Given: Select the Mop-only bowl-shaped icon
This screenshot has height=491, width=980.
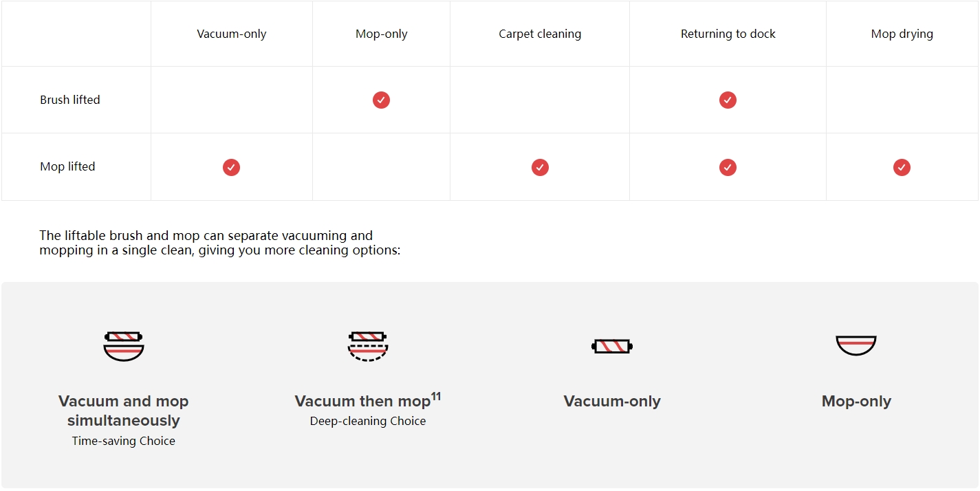Looking at the screenshot, I should point(856,345).
